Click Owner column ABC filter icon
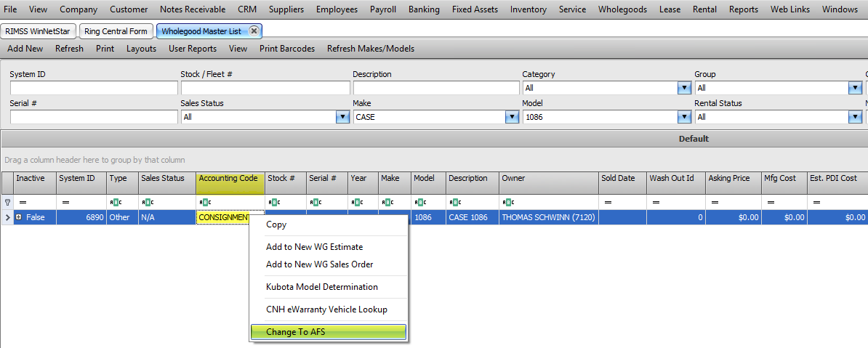The height and width of the screenshot is (348, 868). click(507, 203)
